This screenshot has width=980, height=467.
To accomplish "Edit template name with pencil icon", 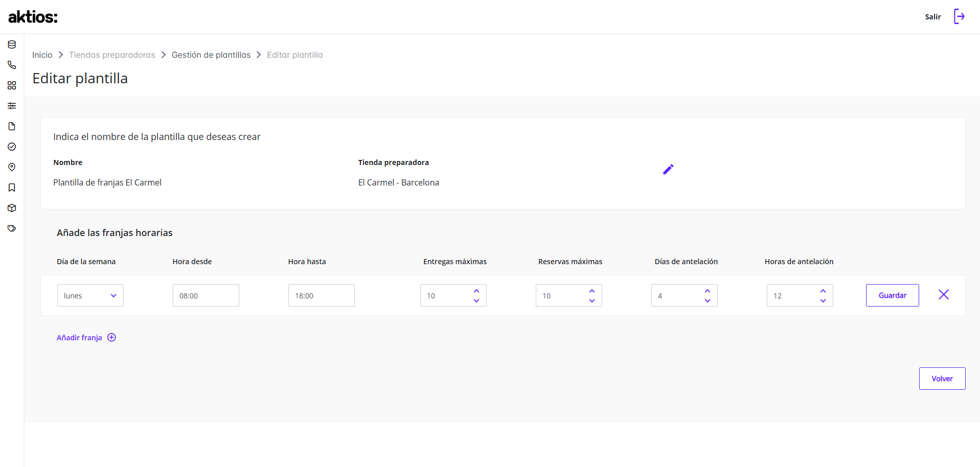I will [x=668, y=169].
